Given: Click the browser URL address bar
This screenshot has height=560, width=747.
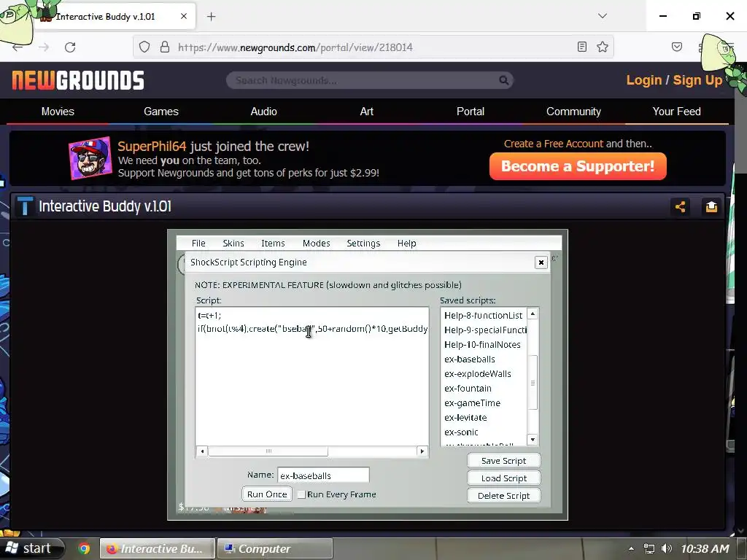Looking at the screenshot, I should [x=373, y=47].
